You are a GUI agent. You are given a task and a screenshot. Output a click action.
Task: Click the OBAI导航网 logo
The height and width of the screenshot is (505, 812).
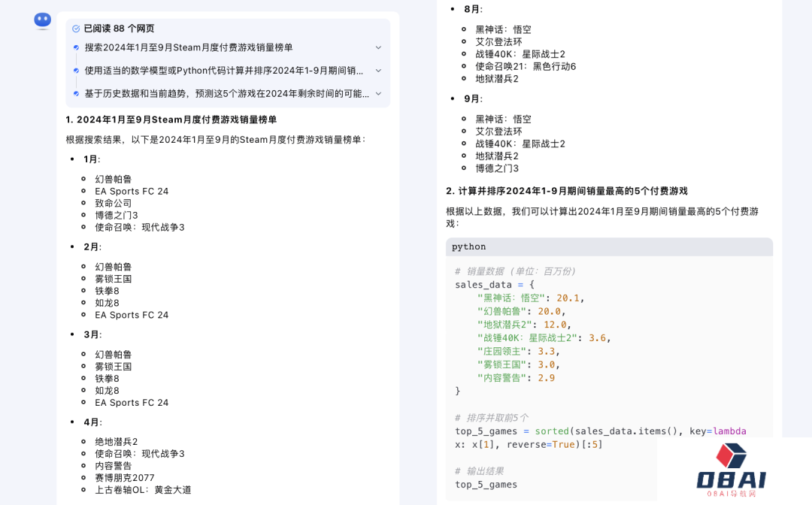(730, 470)
